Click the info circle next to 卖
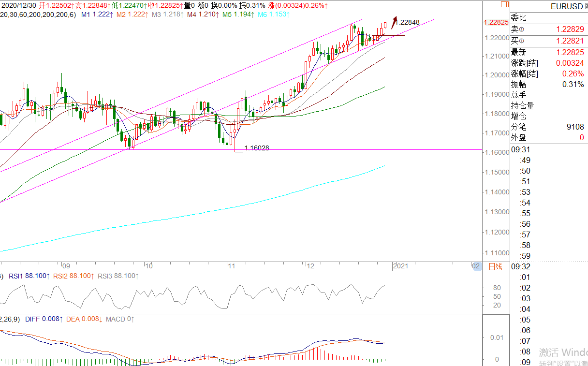The height and width of the screenshot is (366, 588). [521, 30]
